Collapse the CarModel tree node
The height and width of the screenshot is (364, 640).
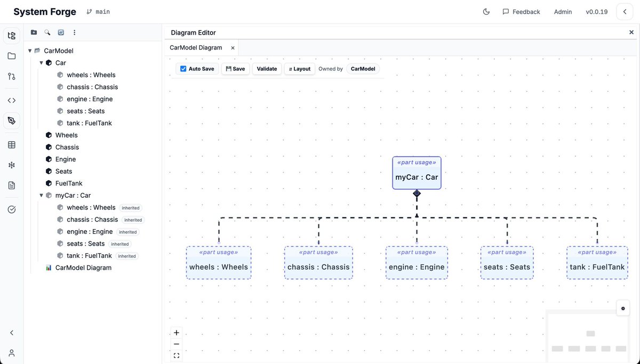(30, 50)
